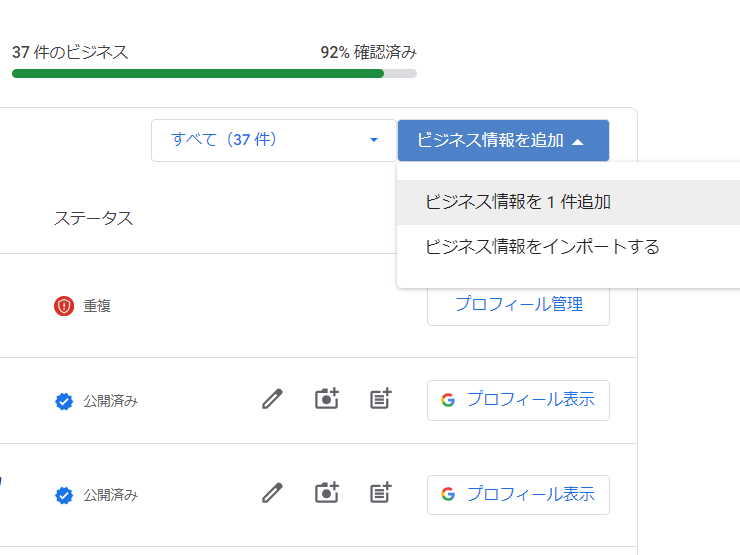The height and width of the screenshot is (555, 740).
Task: Click blue verified badge in second 公開済み row
Action: (64, 495)
